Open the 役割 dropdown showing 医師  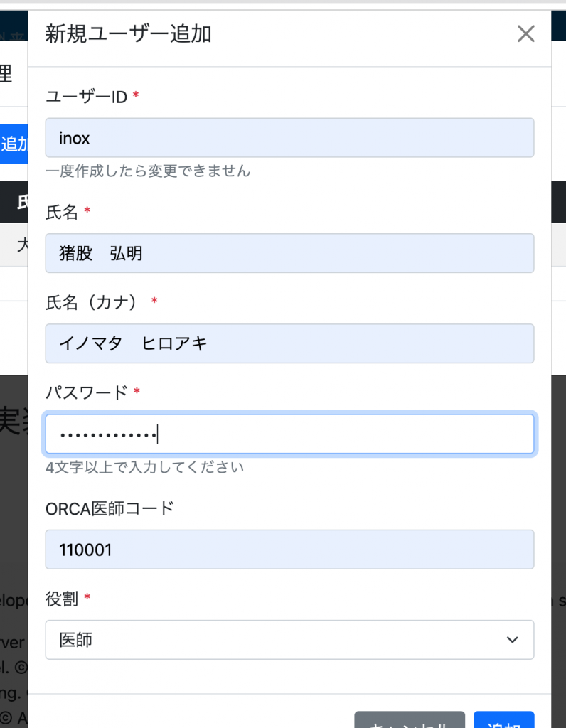tap(289, 640)
